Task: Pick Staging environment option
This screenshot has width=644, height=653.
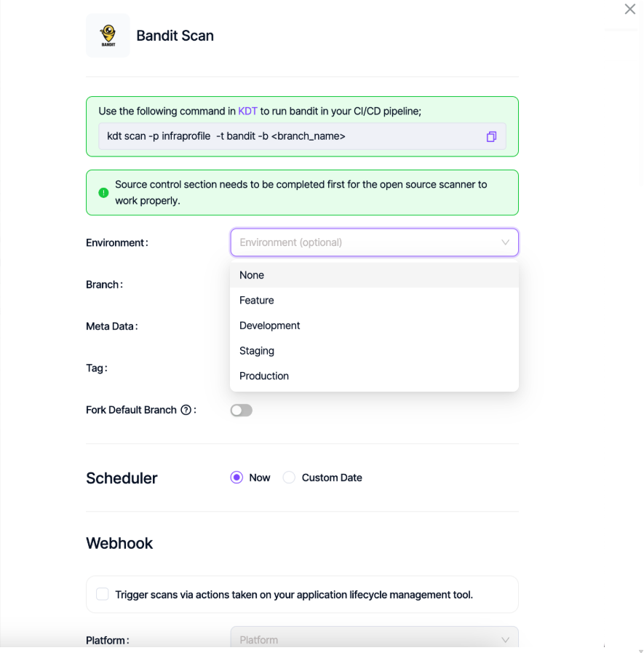Action: point(257,351)
